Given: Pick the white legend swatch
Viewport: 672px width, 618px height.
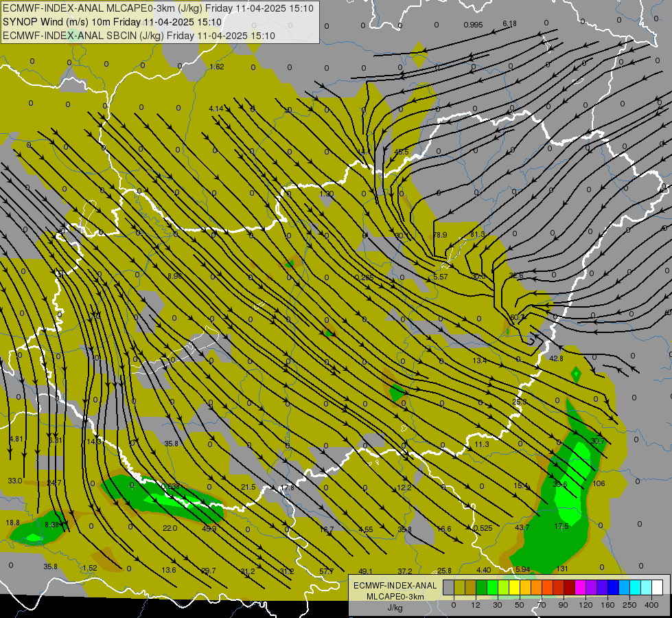Looking at the screenshot, I should [x=658, y=588].
